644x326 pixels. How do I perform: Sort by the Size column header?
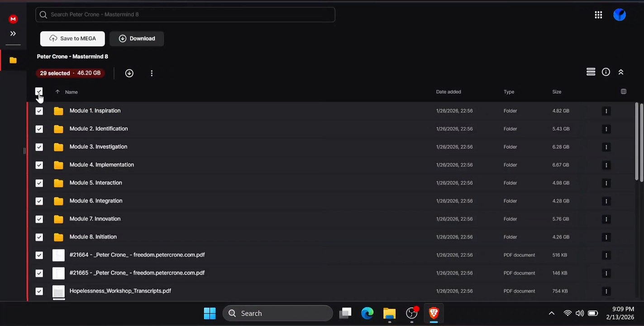tap(557, 92)
